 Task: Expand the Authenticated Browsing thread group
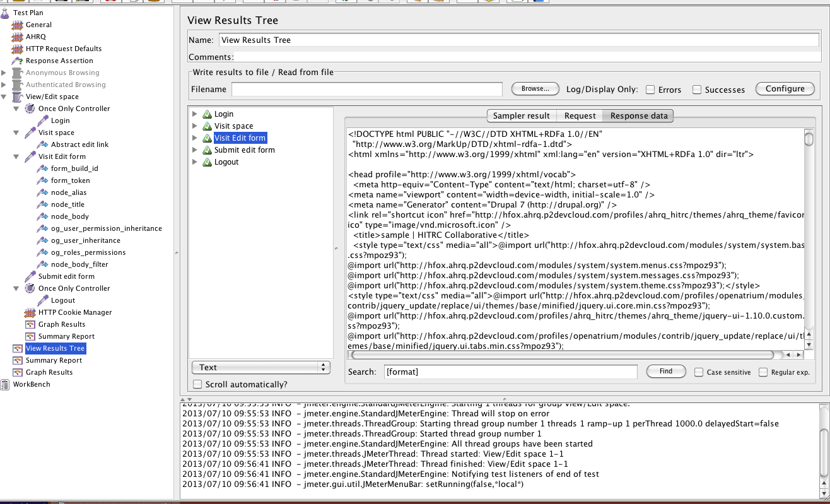point(4,85)
